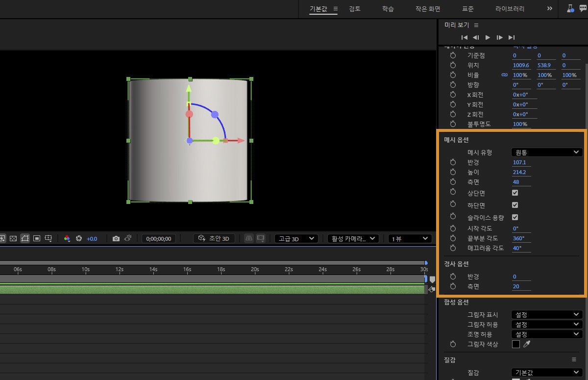Uncheck the 상단면 checkbox
Screen dimensions: 588x380
515,193
